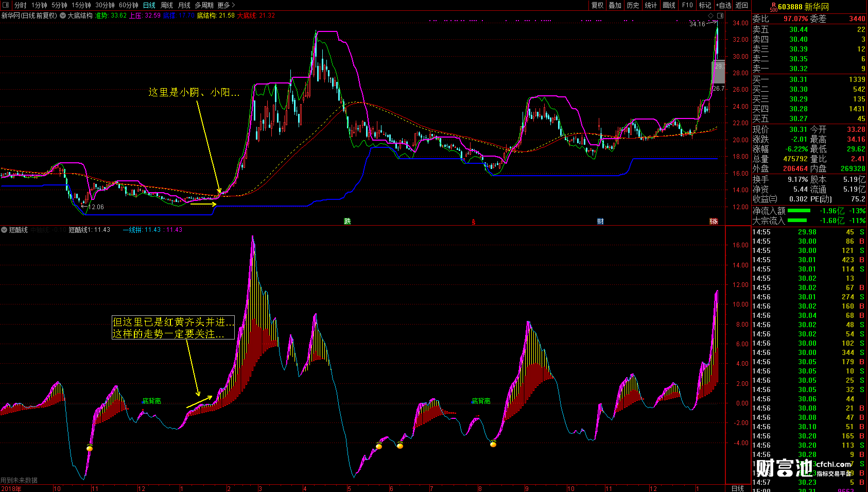868x492 pixels.
Task: Toggle the right panel icon above chart
Action: (720, 16)
